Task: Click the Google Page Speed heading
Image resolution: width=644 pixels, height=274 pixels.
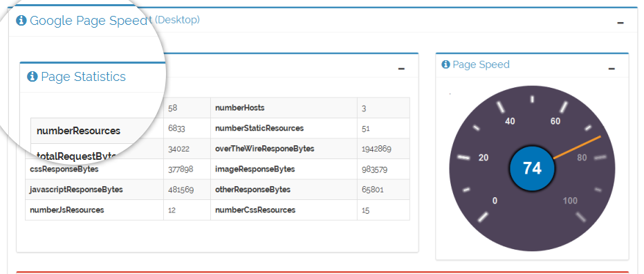Action: click(89, 21)
